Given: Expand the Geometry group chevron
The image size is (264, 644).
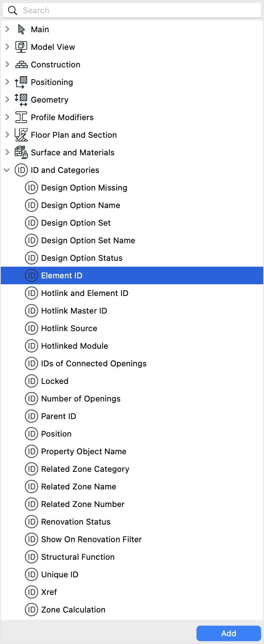Looking at the screenshot, I should [7, 100].
